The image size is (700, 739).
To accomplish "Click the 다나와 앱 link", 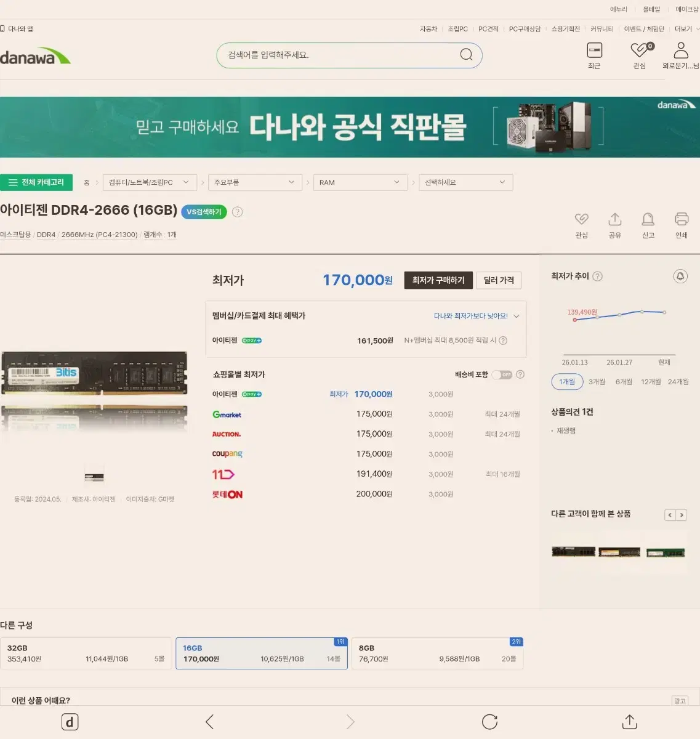I will click(17, 29).
